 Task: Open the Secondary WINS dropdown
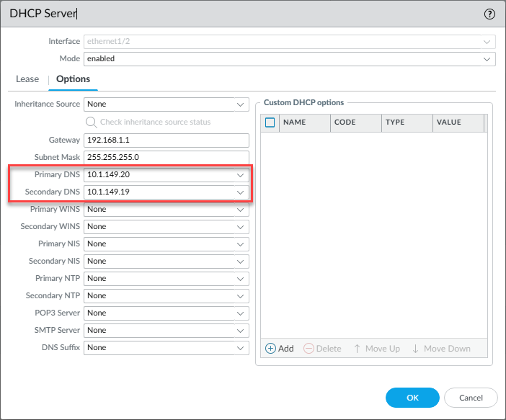(x=240, y=227)
